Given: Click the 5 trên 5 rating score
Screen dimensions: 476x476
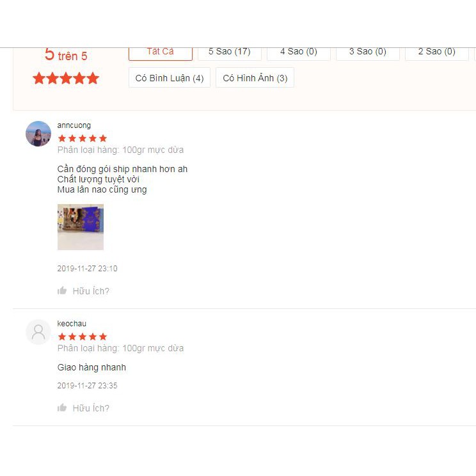Looking at the screenshot, I should point(66,55).
